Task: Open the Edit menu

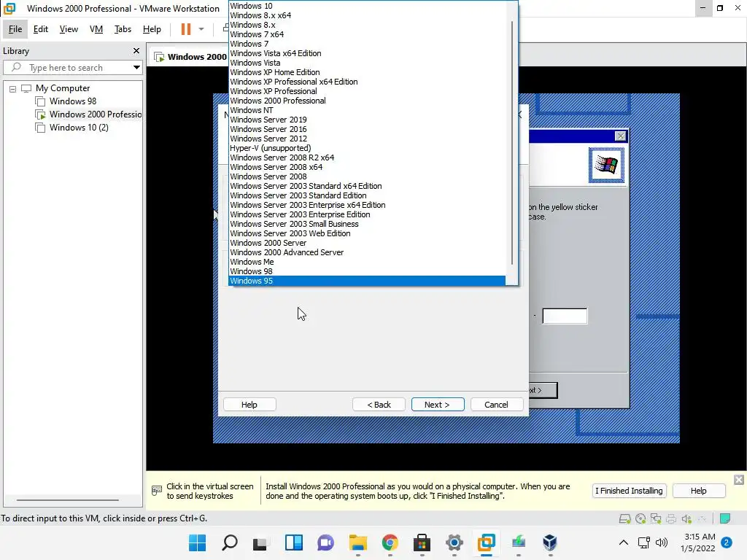Action: click(x=41, y=29)
